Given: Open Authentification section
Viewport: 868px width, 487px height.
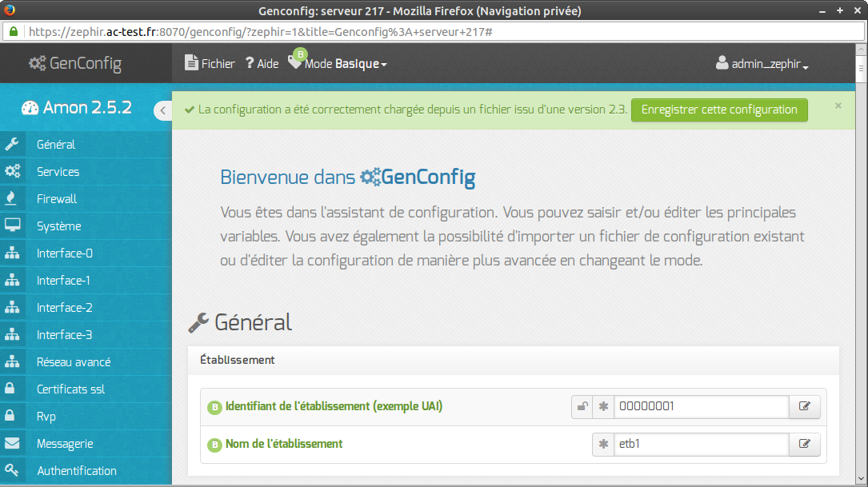Looking at the screenshot, I should 86,470.
